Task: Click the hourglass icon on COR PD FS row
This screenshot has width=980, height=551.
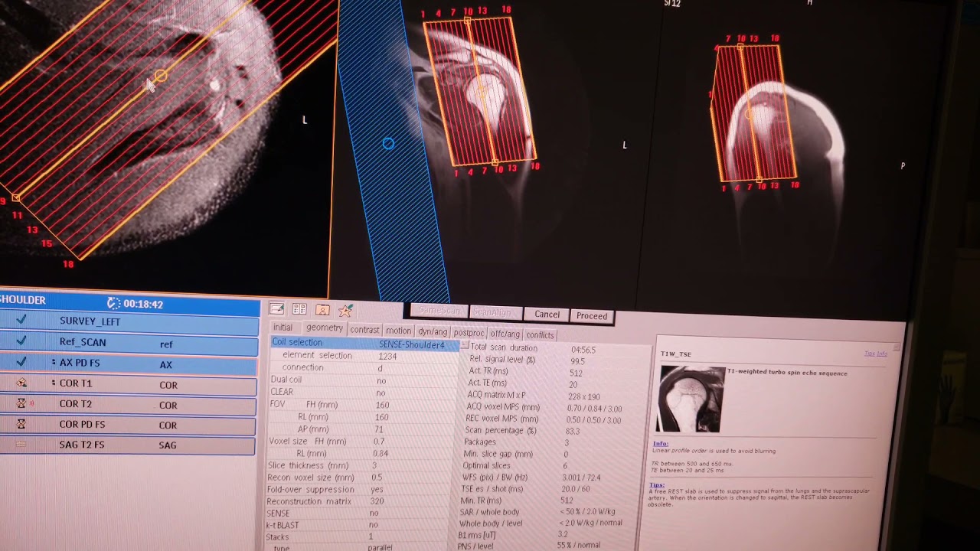Action: [21, 423]
